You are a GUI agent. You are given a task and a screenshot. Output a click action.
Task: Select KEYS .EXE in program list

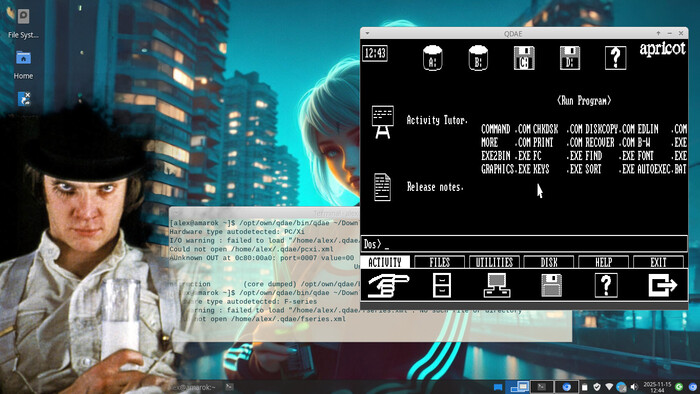557,170
